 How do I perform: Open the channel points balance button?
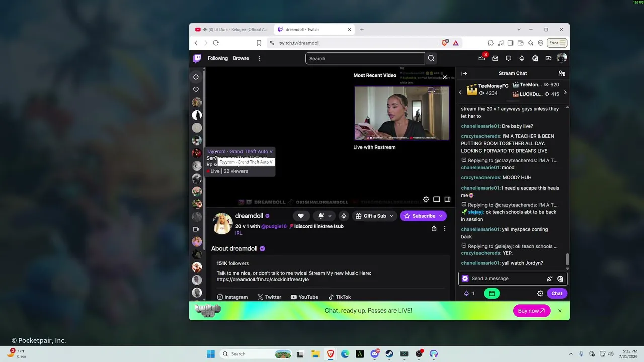point(469,293)
